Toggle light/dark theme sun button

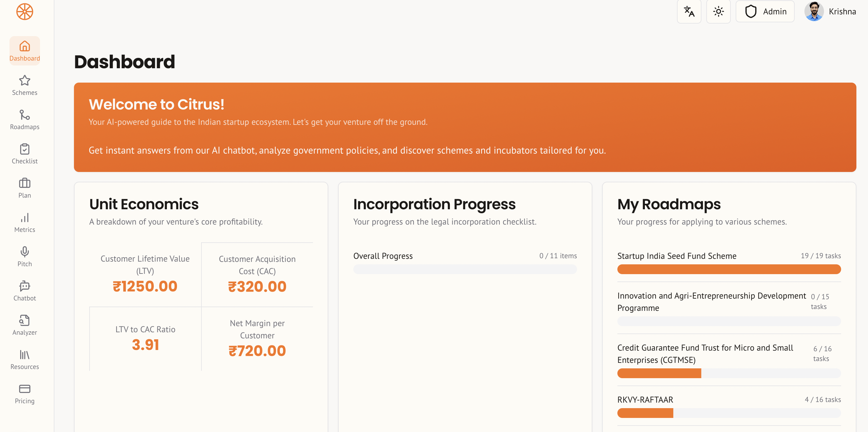point(718,12)
